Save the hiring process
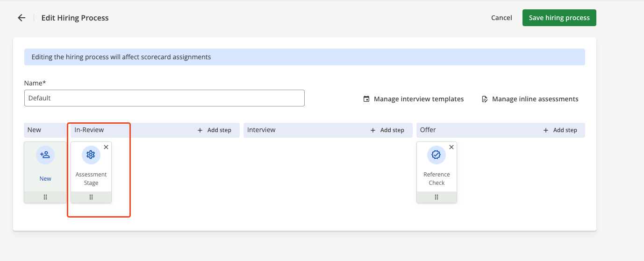 click(x=559, y=18)
